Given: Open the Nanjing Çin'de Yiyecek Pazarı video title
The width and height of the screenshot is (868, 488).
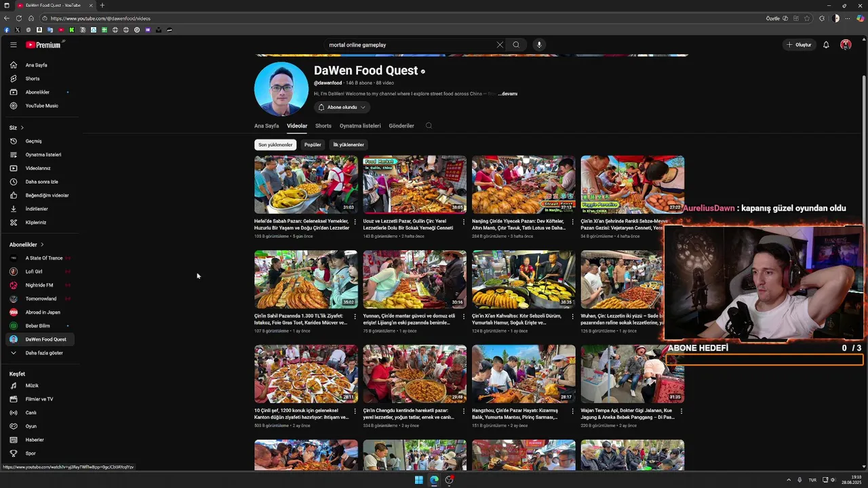Looking at the screenshot, I should click(519, 224).
